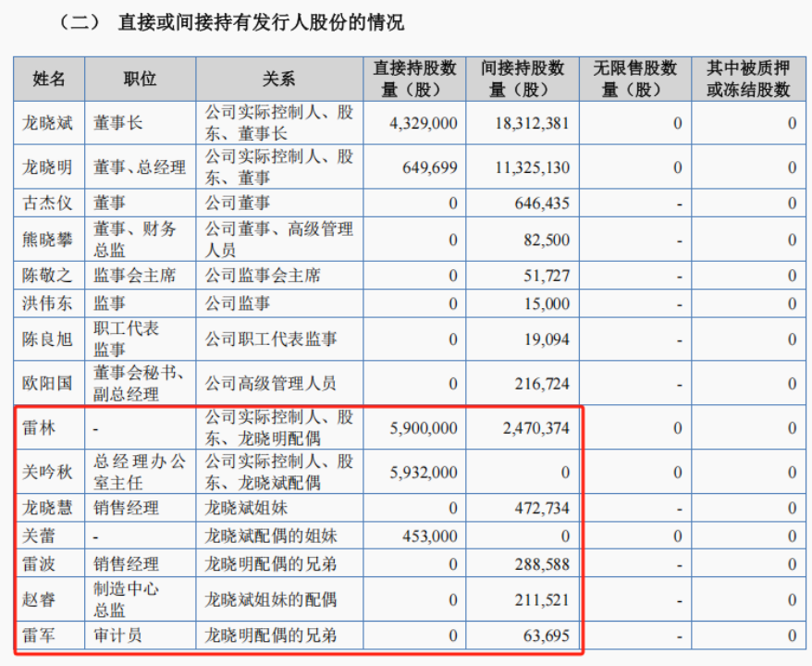Select the 直接持股数量（股） column header
The height and width of the screenshot is (666, 812).
414,79
